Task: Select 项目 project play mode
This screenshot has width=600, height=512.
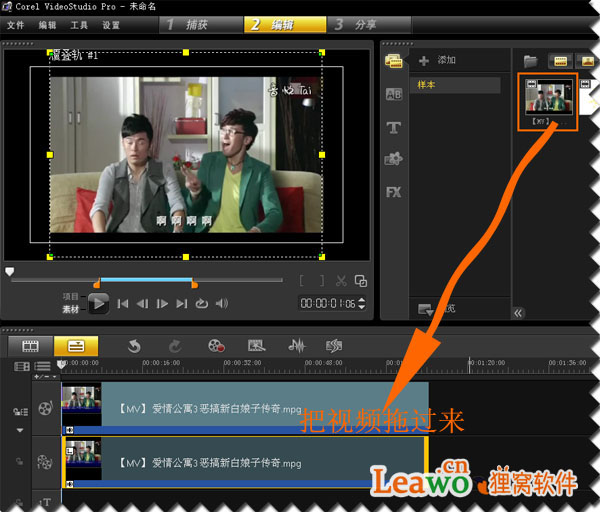Action: point(71,297)
